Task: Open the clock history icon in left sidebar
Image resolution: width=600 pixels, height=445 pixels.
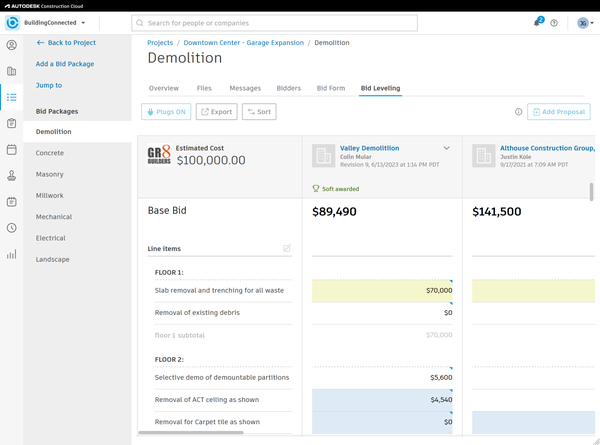Action: pos(11,228)
